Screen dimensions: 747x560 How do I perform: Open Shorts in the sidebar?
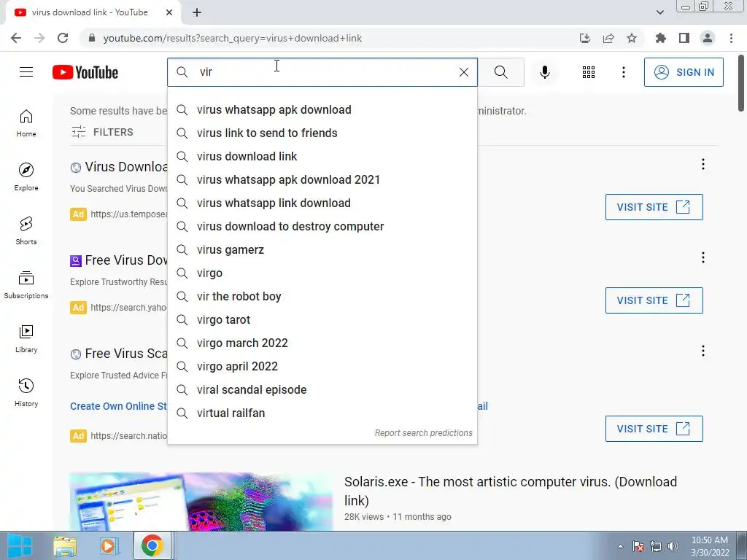click(x=26, y=231)
